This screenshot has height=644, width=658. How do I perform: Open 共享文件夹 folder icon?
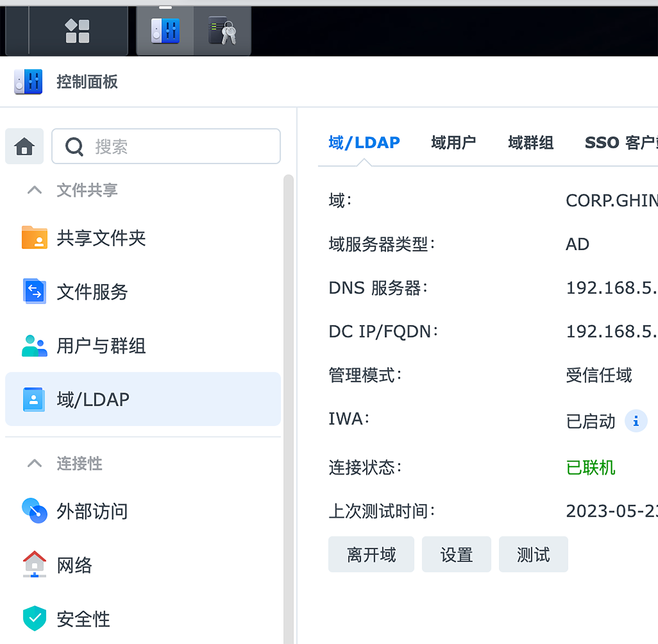pos(34,238)
